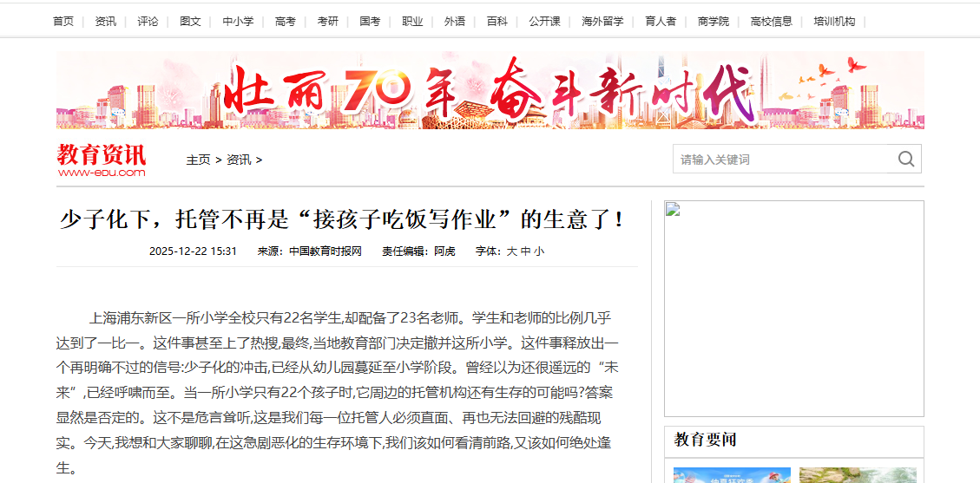Open the 高校信息 nav item
The height and width of the screenshot is (483, 980).
tap(772, 21)
